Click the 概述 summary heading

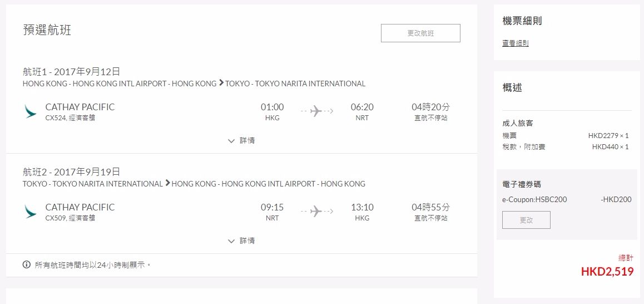pos(512,88)
